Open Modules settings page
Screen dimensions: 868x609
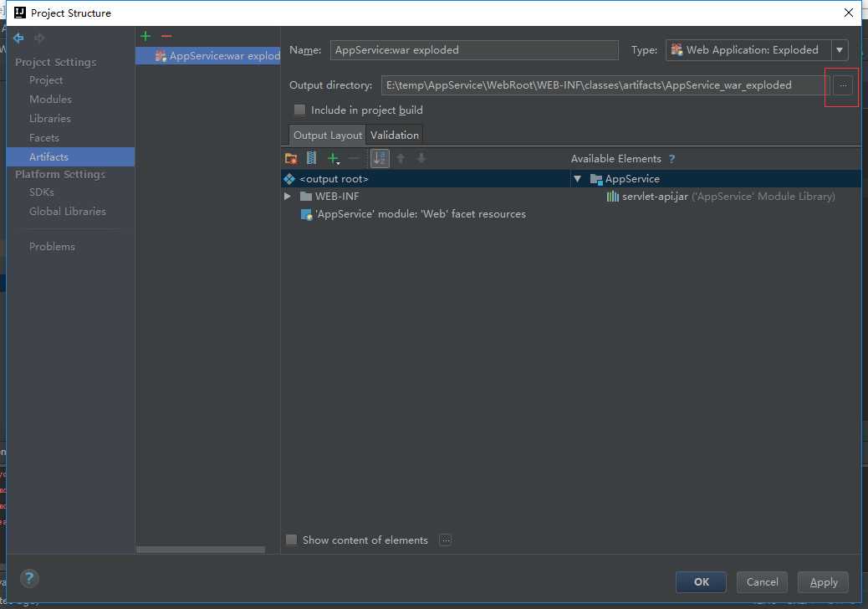click(50, 99)
